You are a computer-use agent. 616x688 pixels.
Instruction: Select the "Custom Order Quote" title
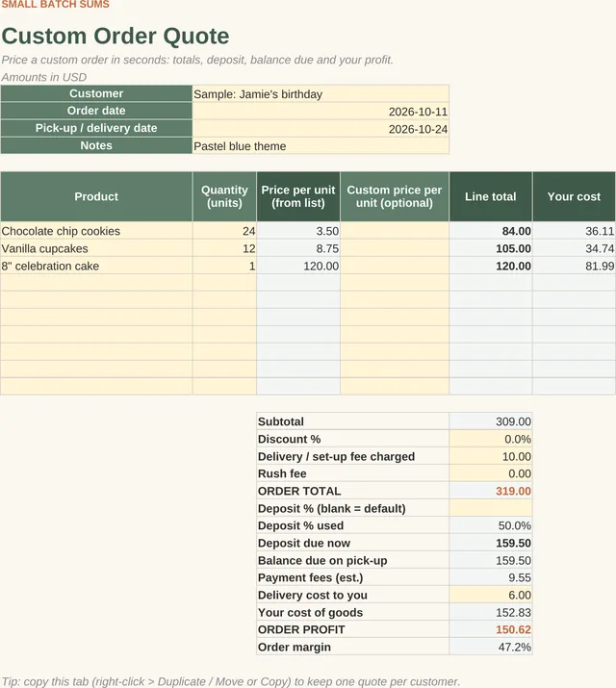[115, 36]
